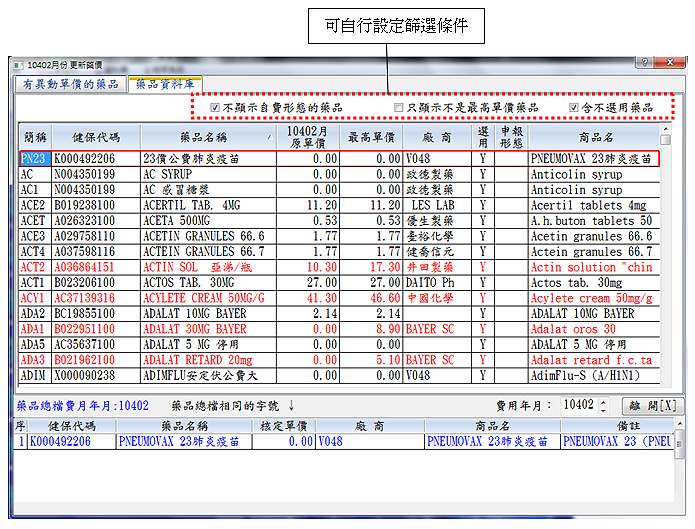The height and width of the screenshot is (529, 695).
Task: Click the 費用年月 10402 input field
Action: (577, 406)
